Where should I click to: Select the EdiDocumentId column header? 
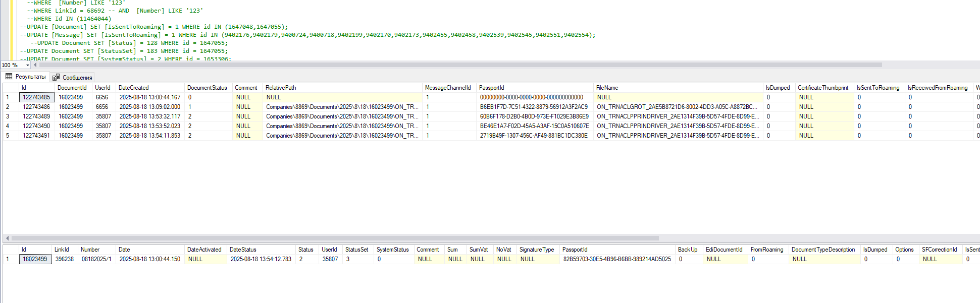[726, 250]
